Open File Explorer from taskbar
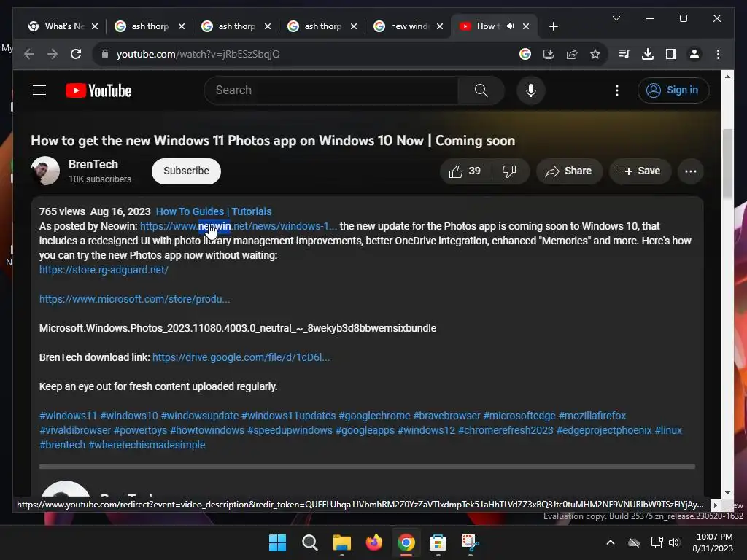The width and height of the screenshot is (747, 560). pos(341,542)
